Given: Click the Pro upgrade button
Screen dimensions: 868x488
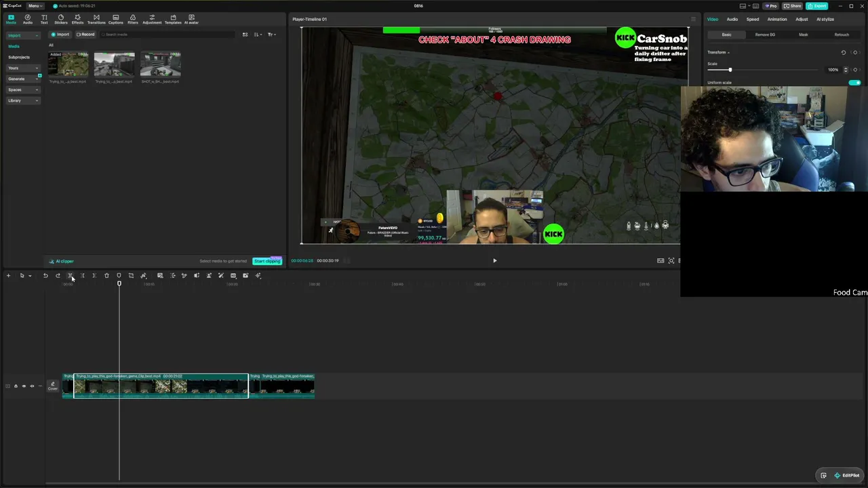Looking at the screenshot, I should [x=770, y=6].
